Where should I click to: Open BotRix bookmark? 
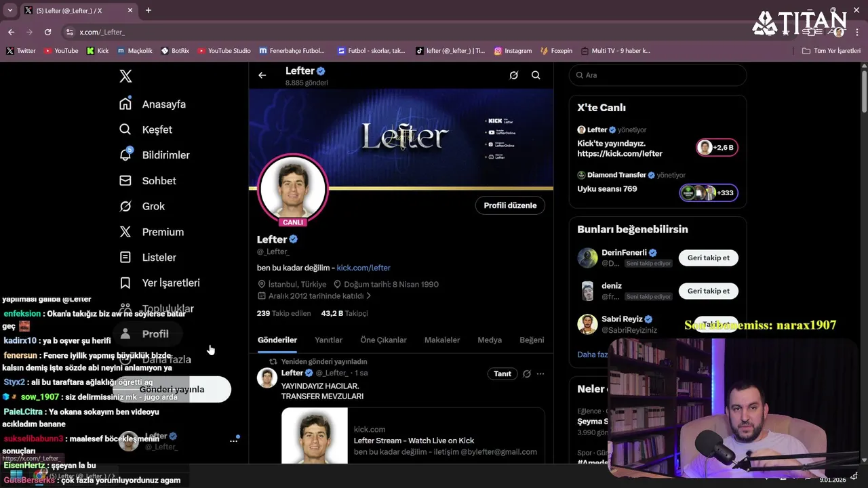point(175,51)
